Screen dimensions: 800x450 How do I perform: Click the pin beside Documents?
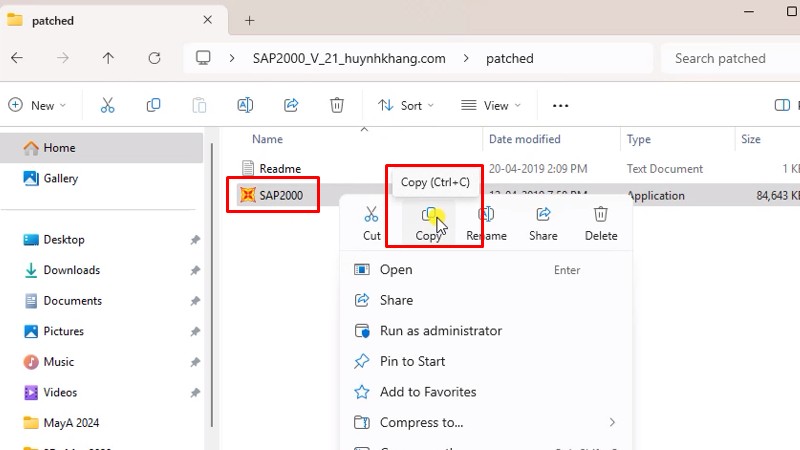(x=195, y=301)
